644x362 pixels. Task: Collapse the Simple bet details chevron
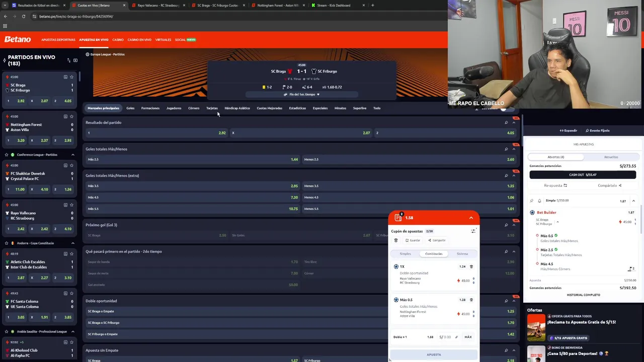[633, 201]
